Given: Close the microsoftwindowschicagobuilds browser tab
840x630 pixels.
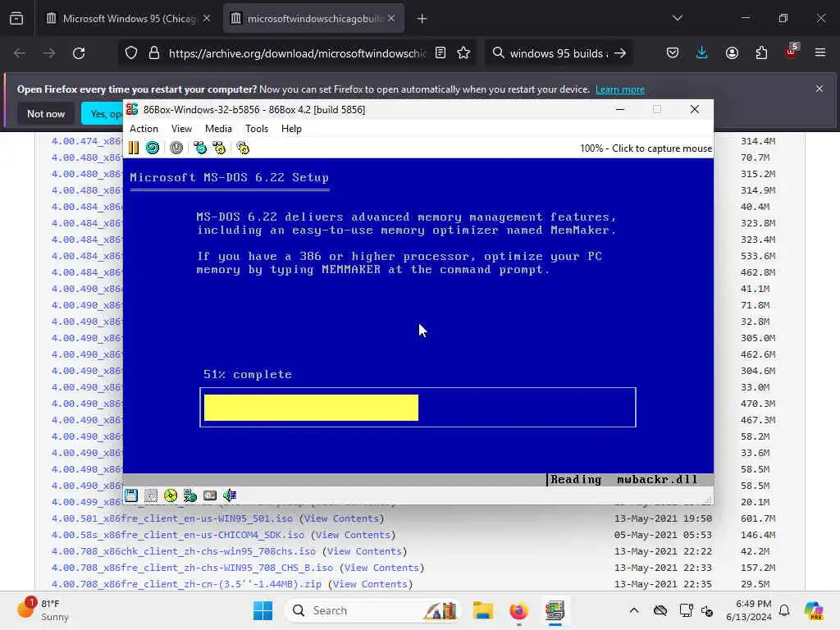Looking at the screenshot, I should point(391,19).
